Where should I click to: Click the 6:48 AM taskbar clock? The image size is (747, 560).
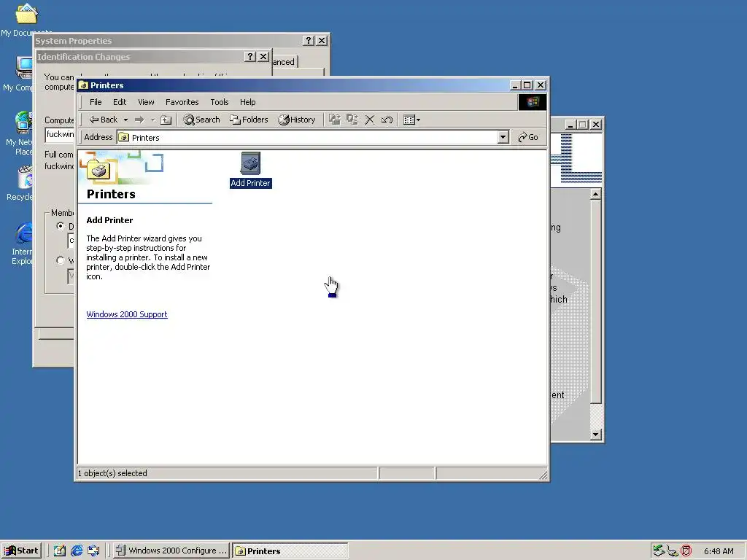(719, 551)
